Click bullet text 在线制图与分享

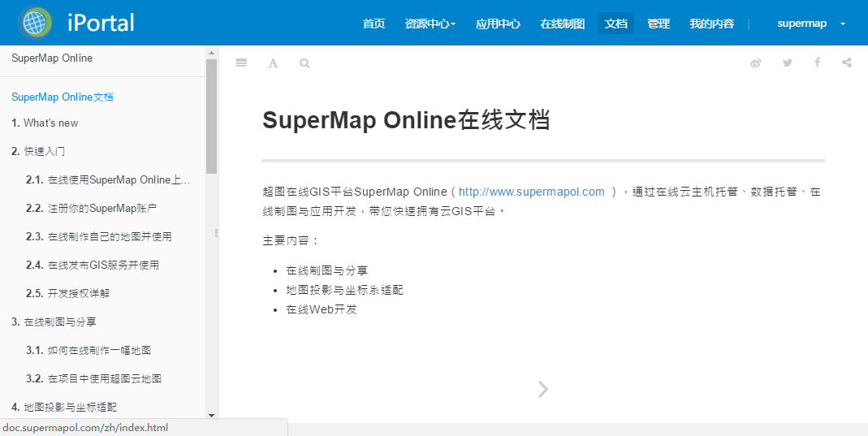(327, 270)
